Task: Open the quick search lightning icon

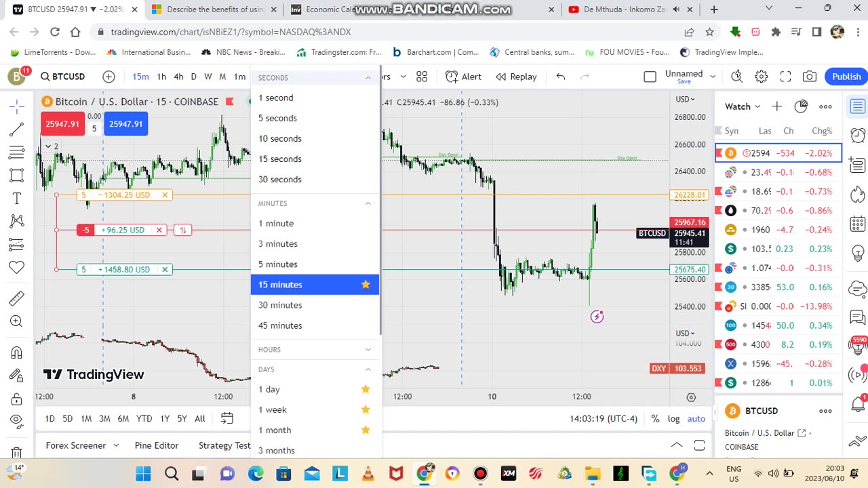Action: (x=737, y=77)
